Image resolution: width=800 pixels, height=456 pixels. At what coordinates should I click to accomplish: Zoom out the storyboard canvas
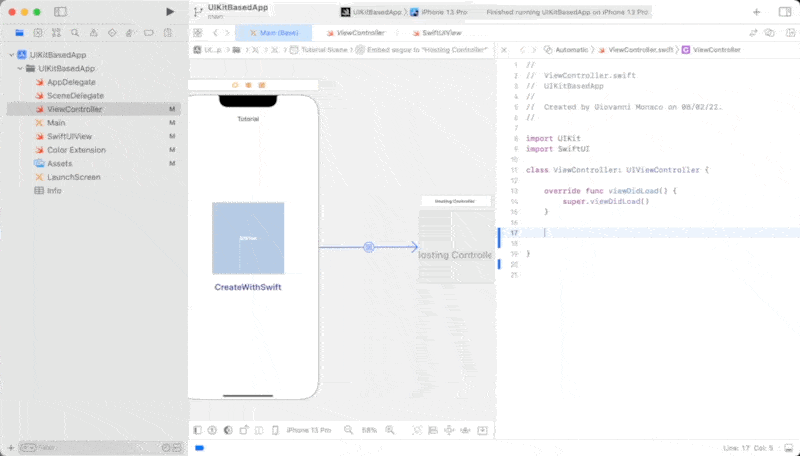(x=348, y=430)
